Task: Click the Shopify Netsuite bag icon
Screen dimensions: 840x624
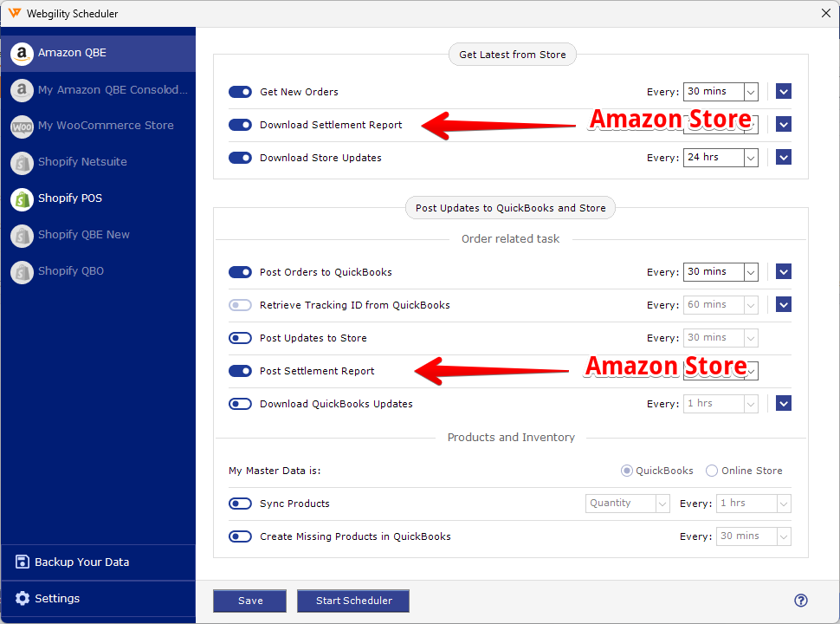Action: tap(22, 163)
